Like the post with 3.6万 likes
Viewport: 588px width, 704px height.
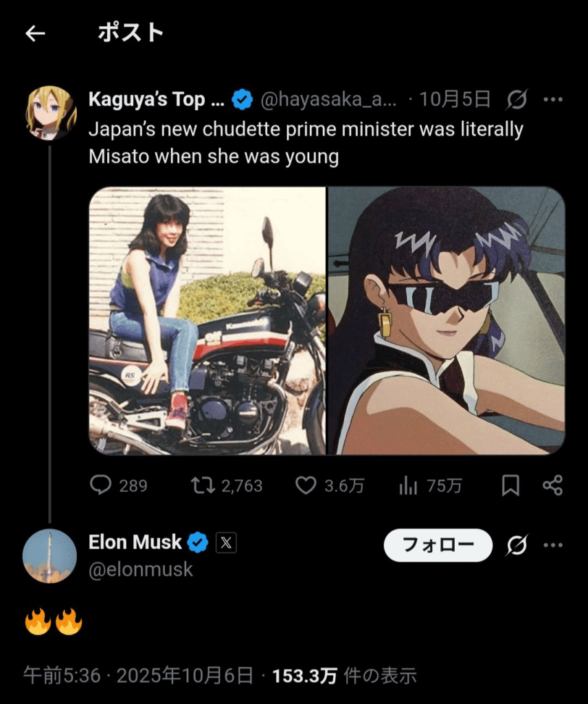(x=306, y=485)
